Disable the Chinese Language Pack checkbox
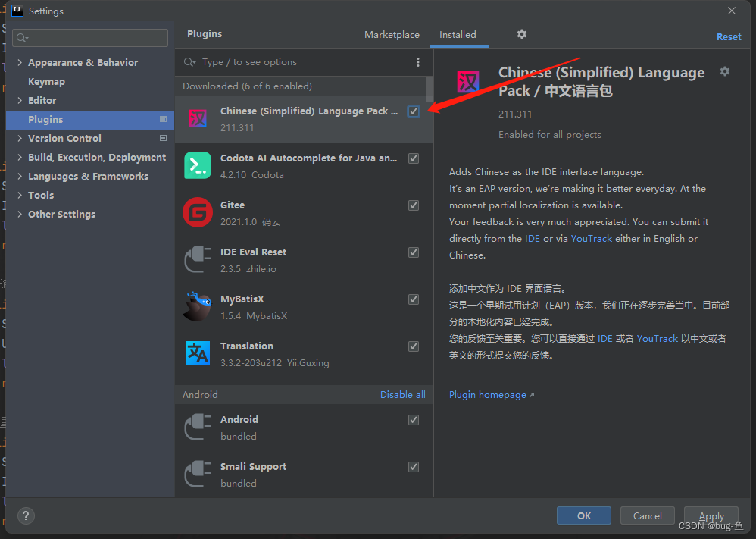Viewport: 756px width, 539px height. [413, 111]
